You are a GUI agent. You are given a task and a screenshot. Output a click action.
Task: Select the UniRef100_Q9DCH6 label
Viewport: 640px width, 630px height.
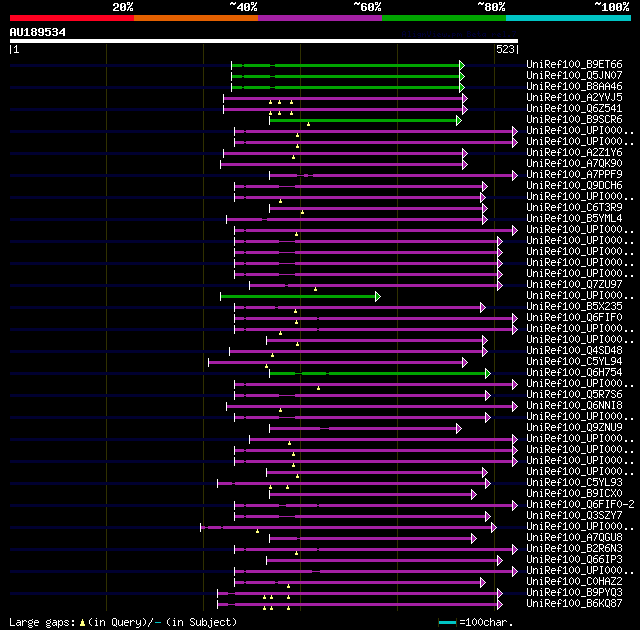(574, 186)
